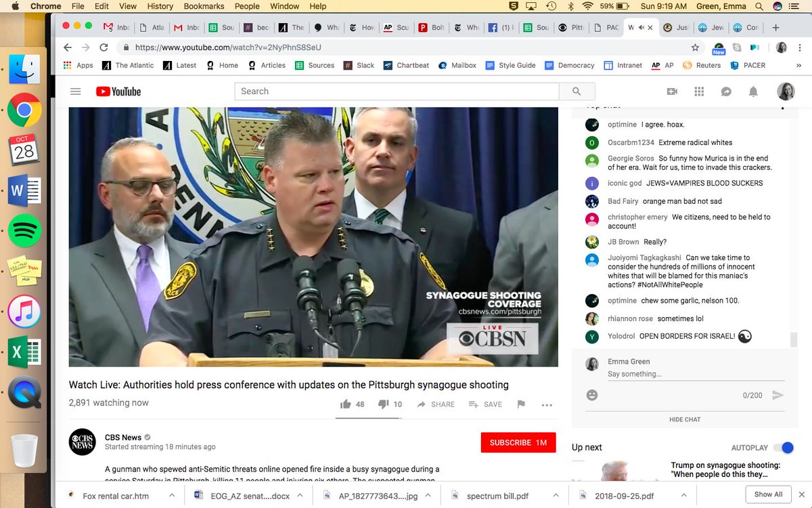The height and width of the screenshot is (508, 812).
Task: Bookmark this page with the star
Action: tap(695, 47)
